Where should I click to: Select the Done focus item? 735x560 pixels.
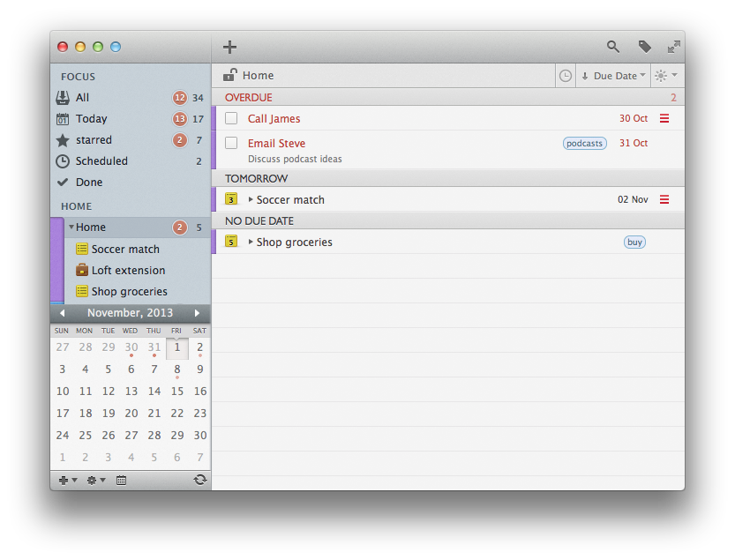click(x=131, y=182)
